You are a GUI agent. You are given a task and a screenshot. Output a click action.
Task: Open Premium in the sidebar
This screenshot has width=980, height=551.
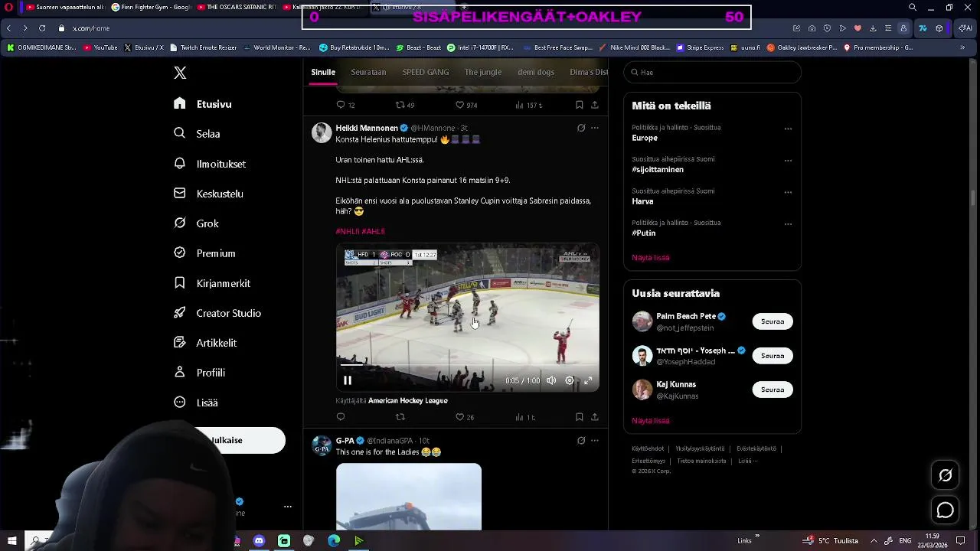click(x=204, y=253)
